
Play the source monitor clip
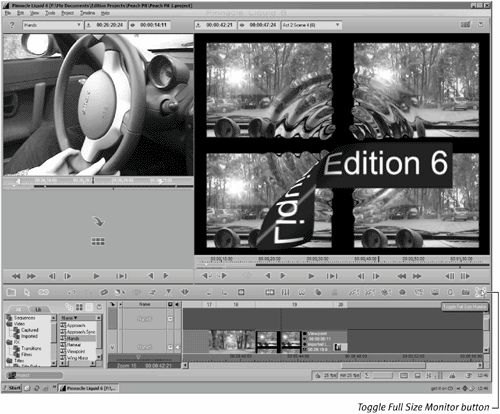pos(96,276)
